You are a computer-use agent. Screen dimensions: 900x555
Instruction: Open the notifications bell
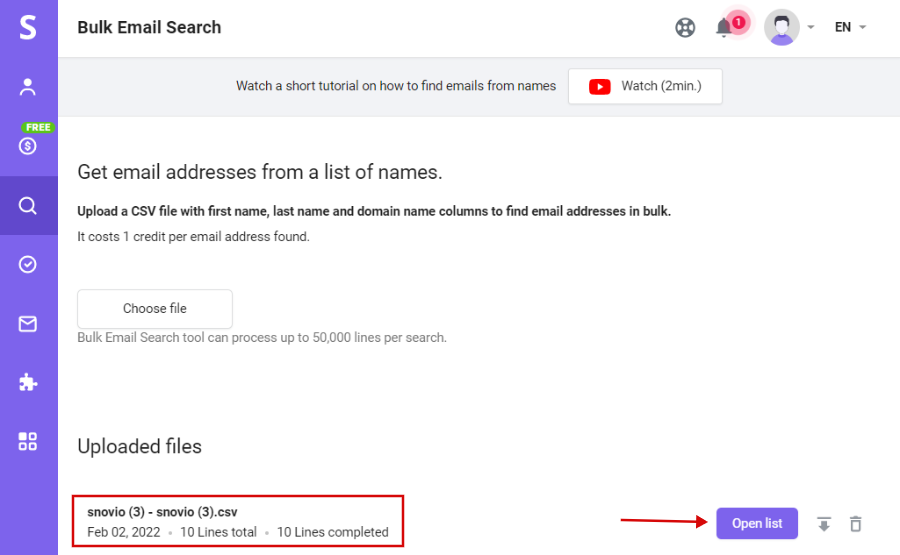pyautogui.click(x=723, y=28)
